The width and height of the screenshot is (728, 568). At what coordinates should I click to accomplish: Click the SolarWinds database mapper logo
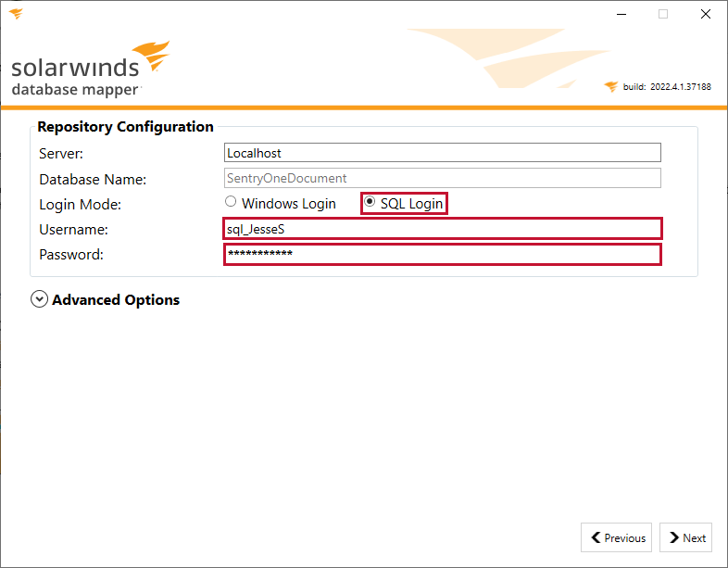[x=91, y=69]
